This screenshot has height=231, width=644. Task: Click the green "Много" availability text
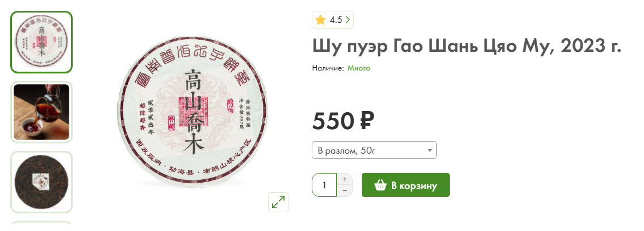358,68
